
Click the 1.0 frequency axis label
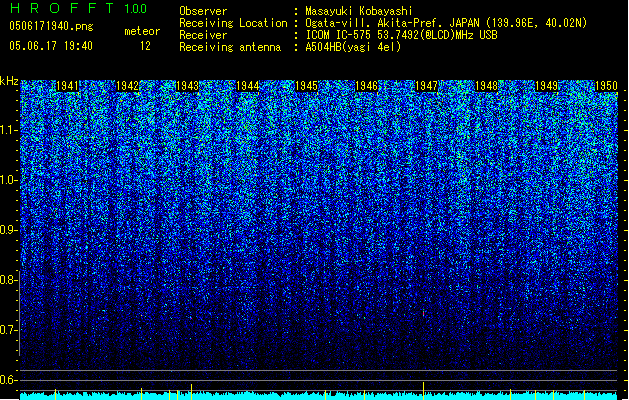8,180
